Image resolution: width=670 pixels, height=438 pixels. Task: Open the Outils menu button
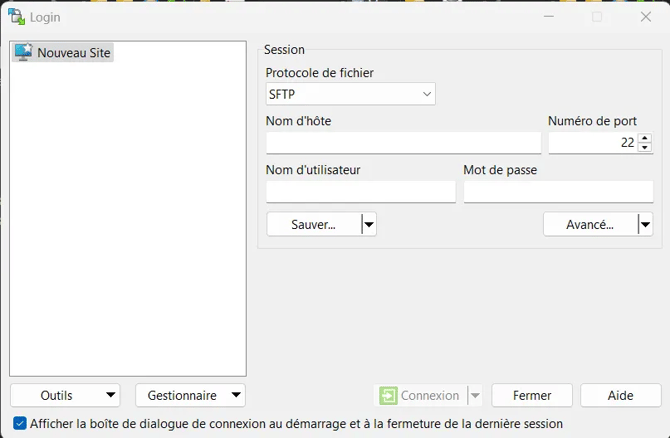pos(65,396)
